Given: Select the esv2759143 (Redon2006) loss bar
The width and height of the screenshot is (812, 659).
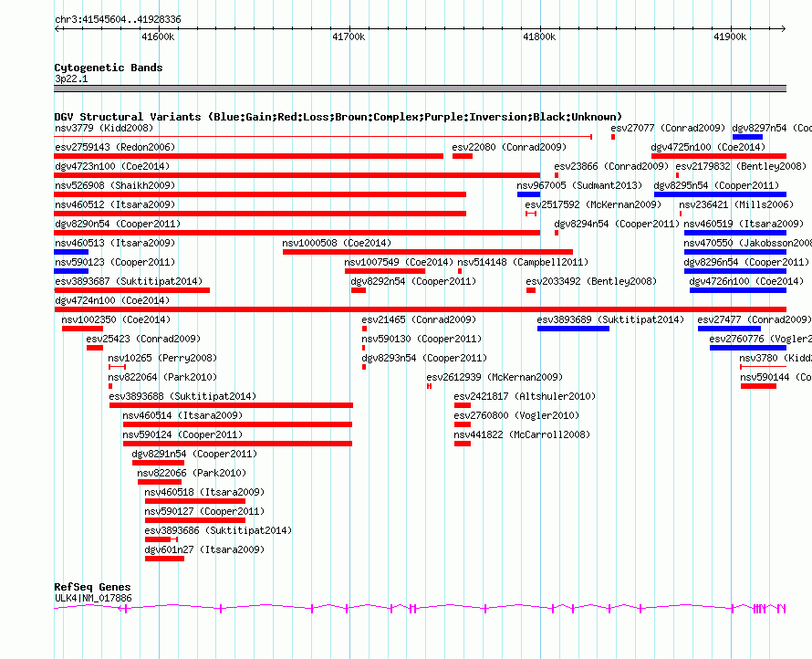Looking at the screenshot, I should 248,156.
